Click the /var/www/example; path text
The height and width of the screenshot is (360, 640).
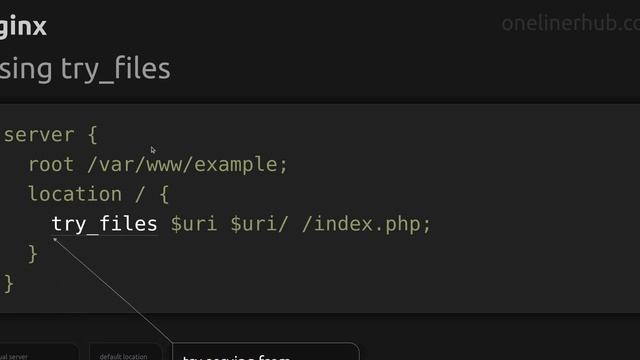(x=188, y=164)
